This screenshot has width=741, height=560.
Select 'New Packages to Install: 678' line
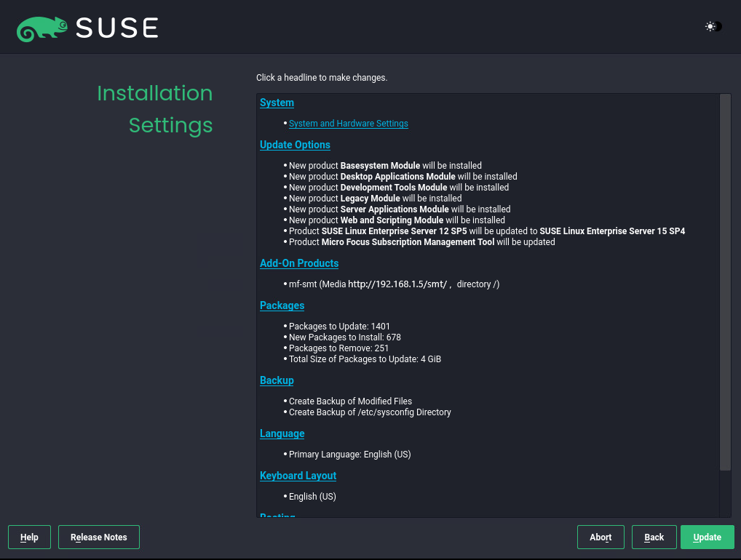click(345, 337)
